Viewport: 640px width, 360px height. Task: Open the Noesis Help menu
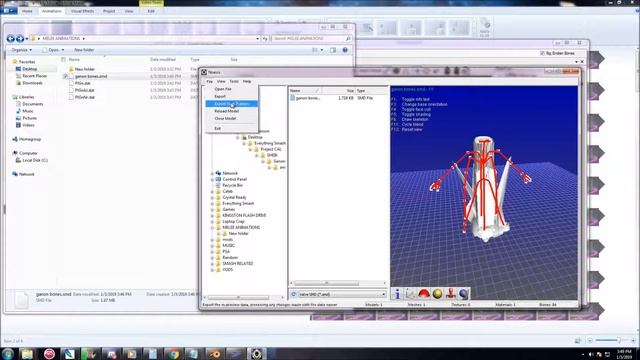pyautogui.click(x=247, y=82)
